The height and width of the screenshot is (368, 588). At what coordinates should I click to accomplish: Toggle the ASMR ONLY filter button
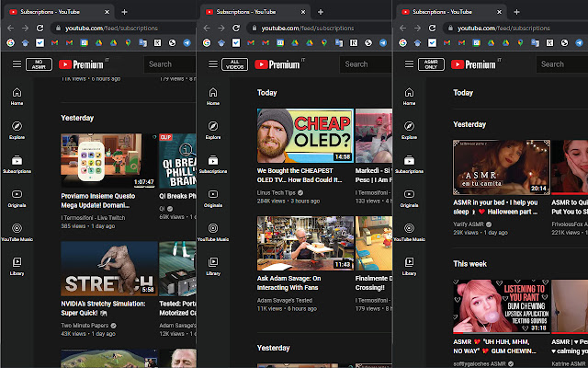(x=431, y=64)
